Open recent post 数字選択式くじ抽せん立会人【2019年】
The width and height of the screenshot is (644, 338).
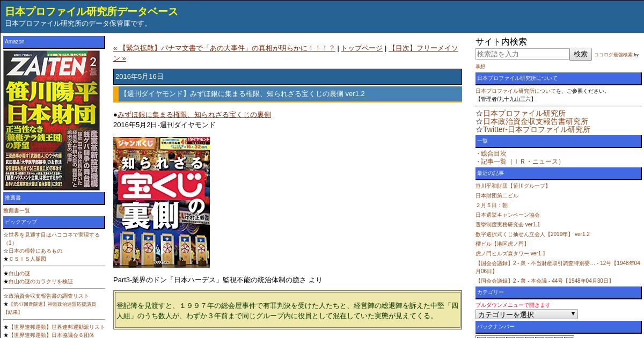pos(532,234)
